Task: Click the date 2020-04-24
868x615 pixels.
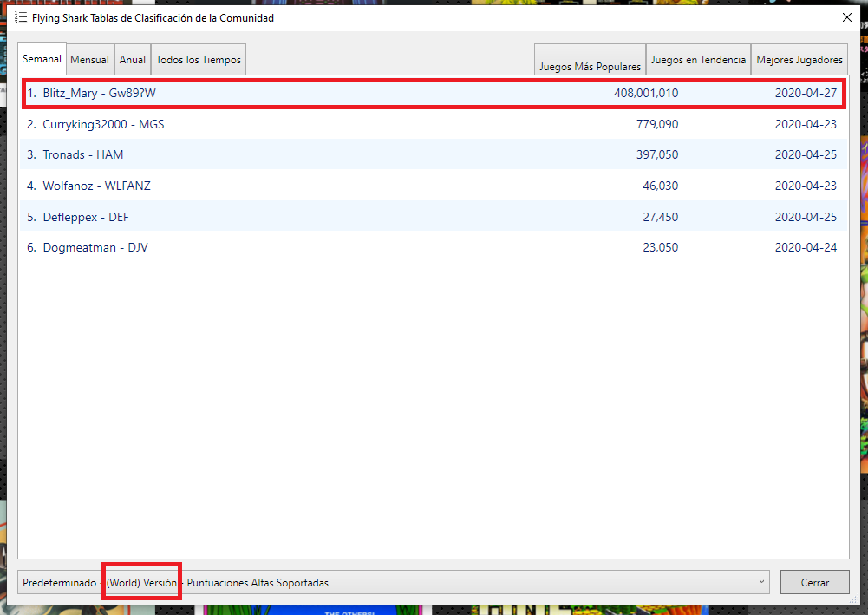Action: [x=806, y=247]
